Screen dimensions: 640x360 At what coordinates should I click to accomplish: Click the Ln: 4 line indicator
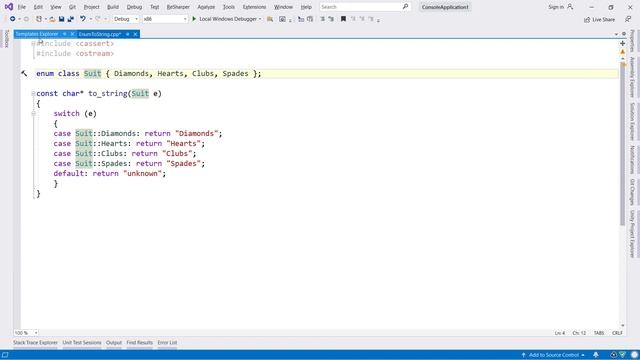pos(560,333)
